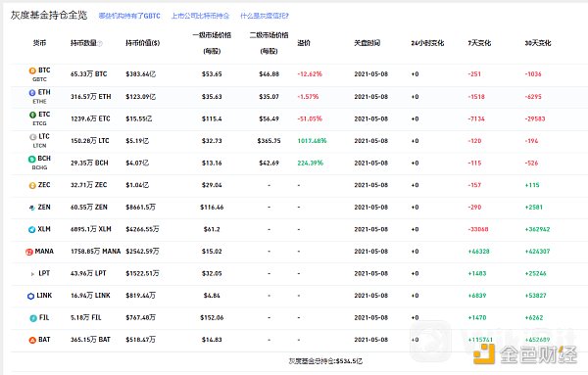Click the BTC coin icon
Screen dimensions: 588x375
32,70
